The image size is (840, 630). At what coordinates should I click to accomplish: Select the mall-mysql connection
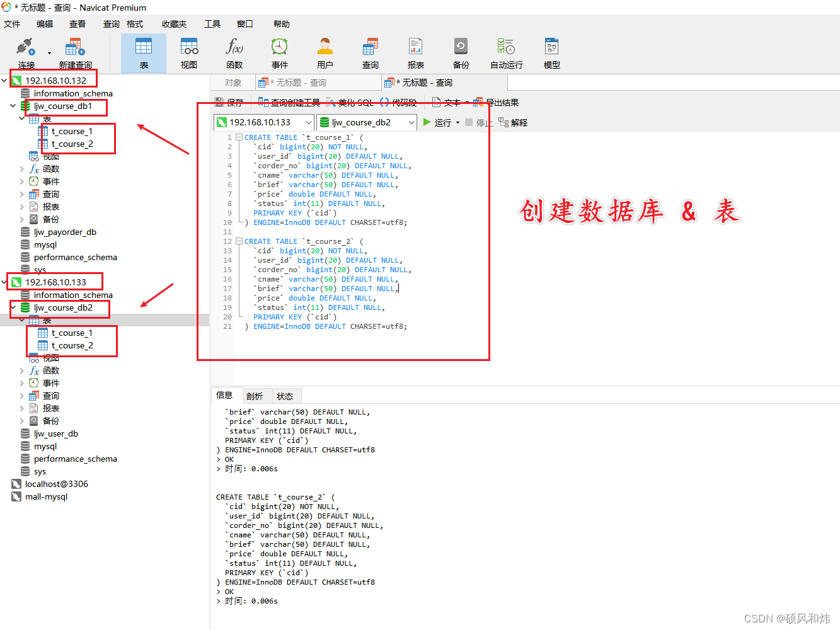tap(46, 496)
